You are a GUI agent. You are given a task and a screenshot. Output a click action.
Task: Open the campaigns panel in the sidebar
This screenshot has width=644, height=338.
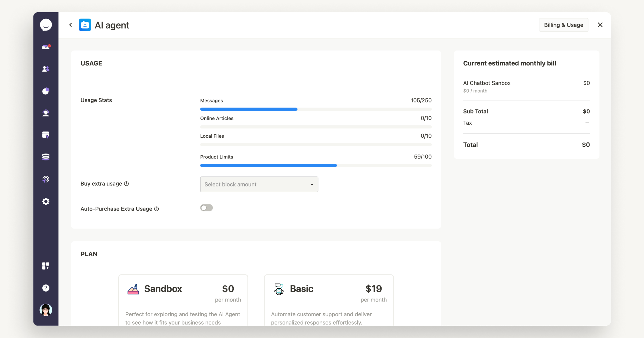46,135
